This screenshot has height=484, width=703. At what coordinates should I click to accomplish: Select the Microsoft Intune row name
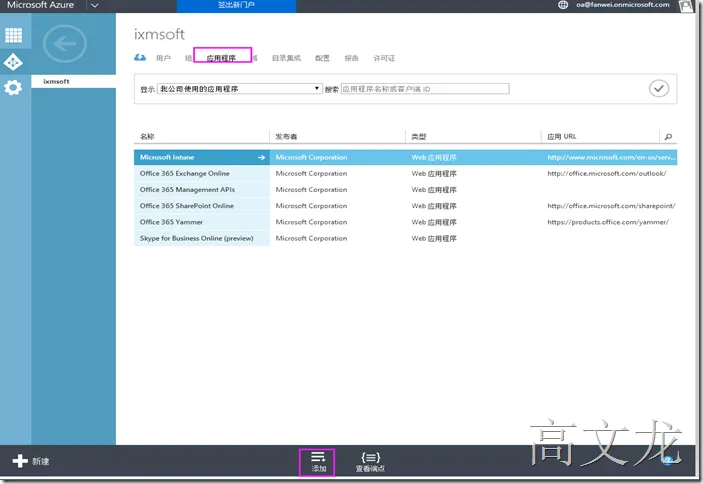tap(167, 157)
